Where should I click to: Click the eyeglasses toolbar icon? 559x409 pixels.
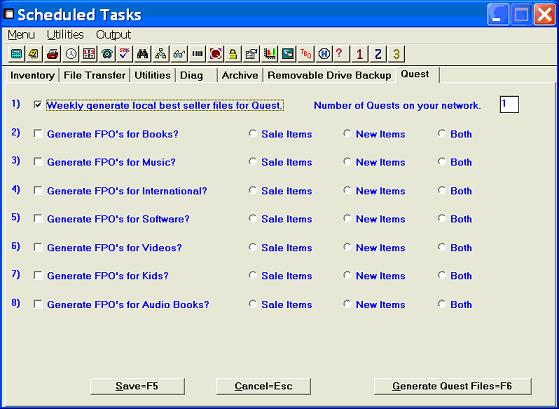(x=179, y=54)
